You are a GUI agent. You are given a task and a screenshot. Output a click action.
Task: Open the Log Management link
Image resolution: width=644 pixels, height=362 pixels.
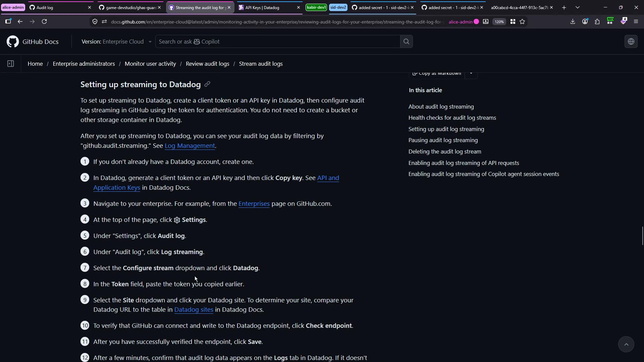tap(190, 146)
